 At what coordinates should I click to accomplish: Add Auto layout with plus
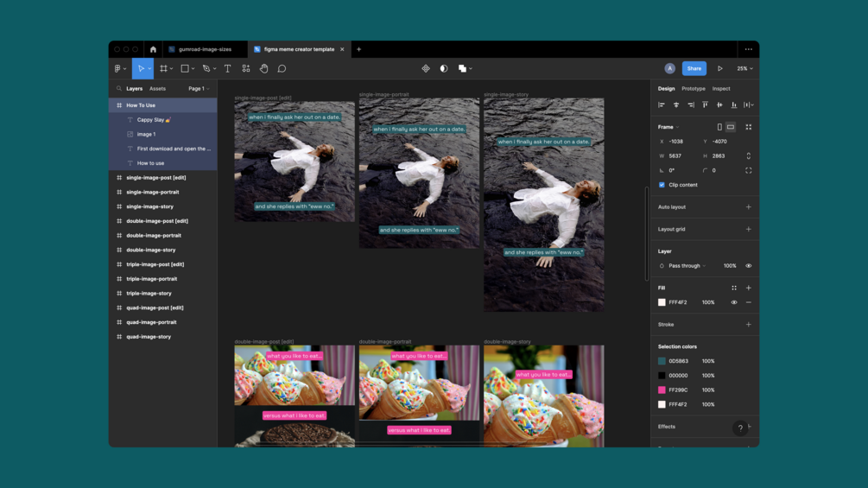[x=749, y=207]
